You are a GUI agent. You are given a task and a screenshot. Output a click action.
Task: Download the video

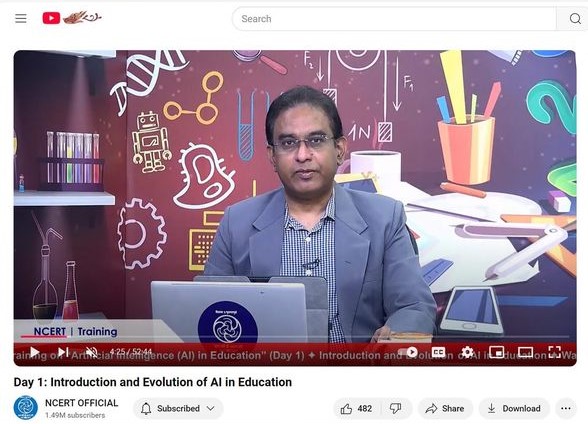click(x=514, y=408)
